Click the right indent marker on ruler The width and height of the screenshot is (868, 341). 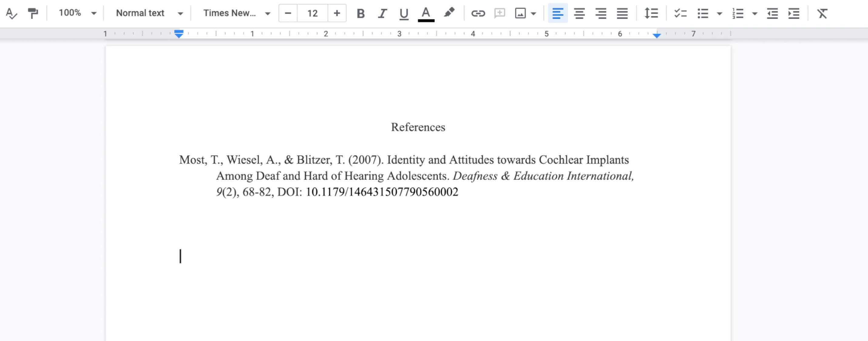coord(656,35)
